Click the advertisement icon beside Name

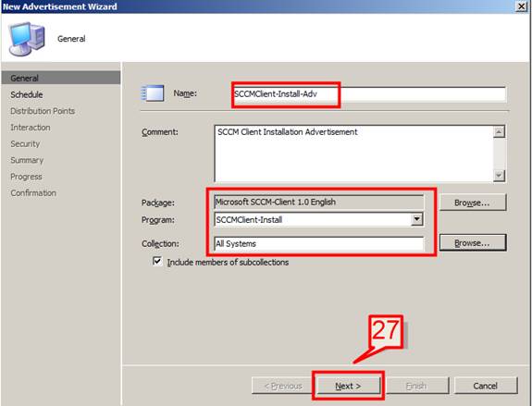point(153,93)
